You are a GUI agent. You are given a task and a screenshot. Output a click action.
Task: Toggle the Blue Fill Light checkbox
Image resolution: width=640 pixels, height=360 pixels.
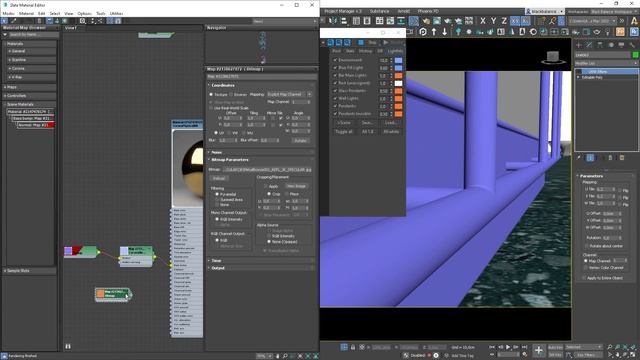[x=335, y=68]
